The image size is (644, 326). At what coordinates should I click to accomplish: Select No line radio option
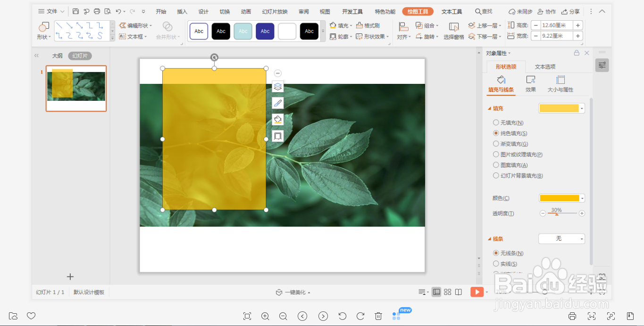pos(496,253)
